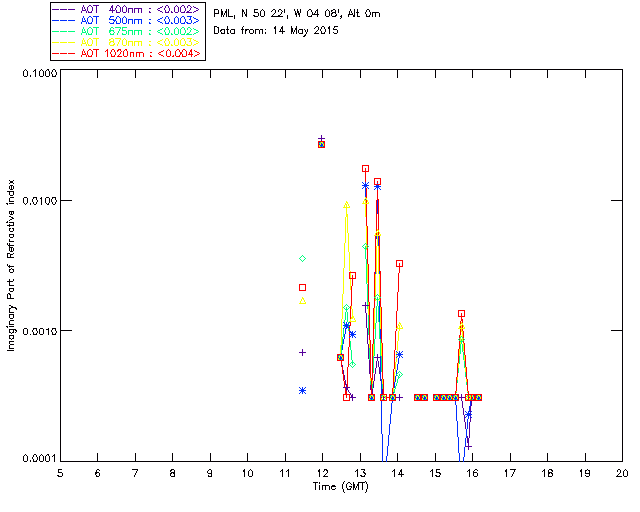
Task: Click the x-axis tick label 20
Action: pos(622,472)
